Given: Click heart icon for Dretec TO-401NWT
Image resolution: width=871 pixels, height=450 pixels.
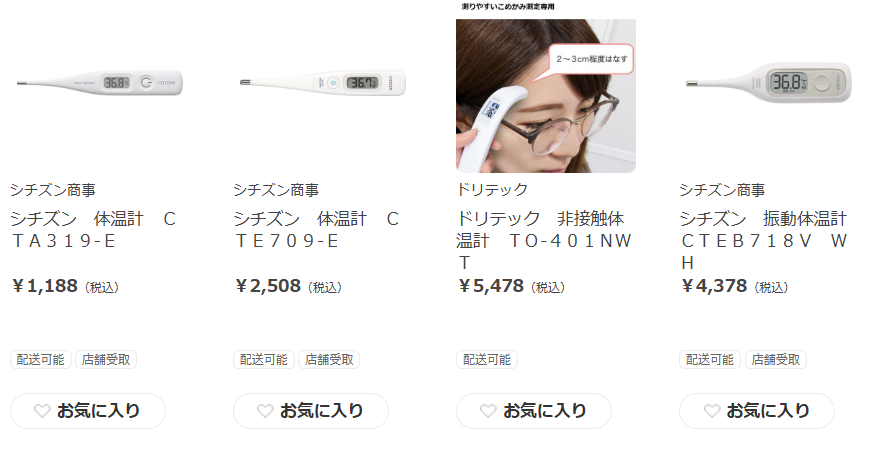Looking at the screenshot, I should (488, 411).
